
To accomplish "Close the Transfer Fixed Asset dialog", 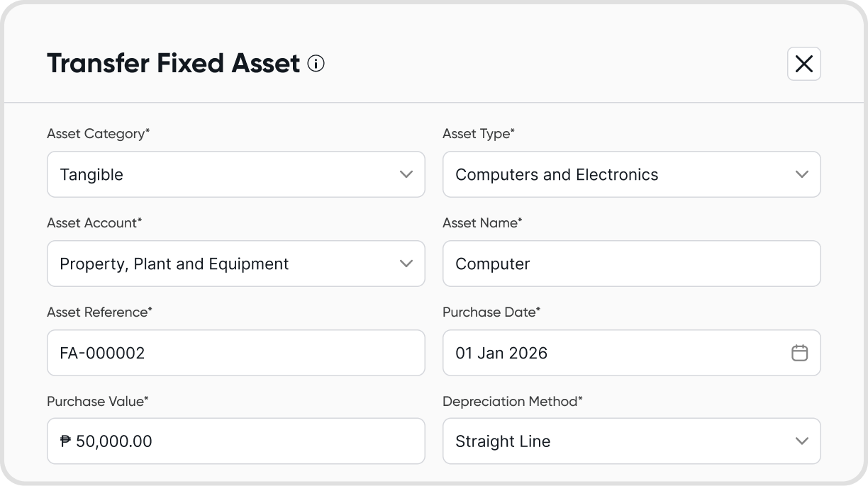I will point(803,64).
